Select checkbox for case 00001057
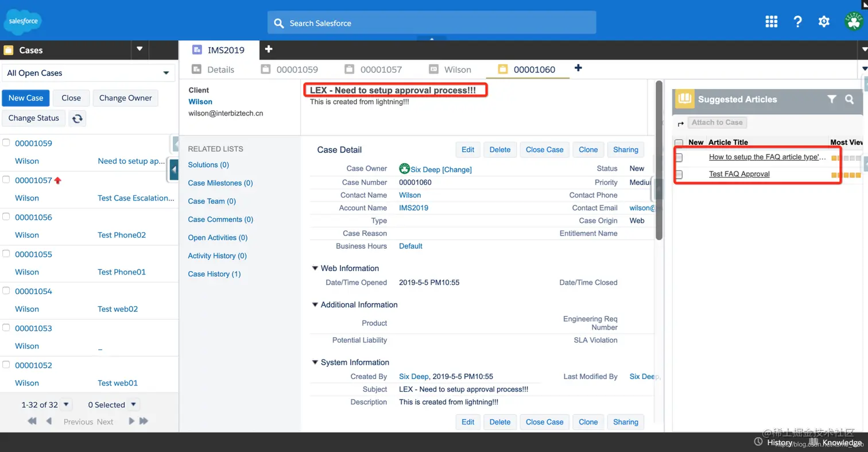868x452 pixels. point(6,179)
